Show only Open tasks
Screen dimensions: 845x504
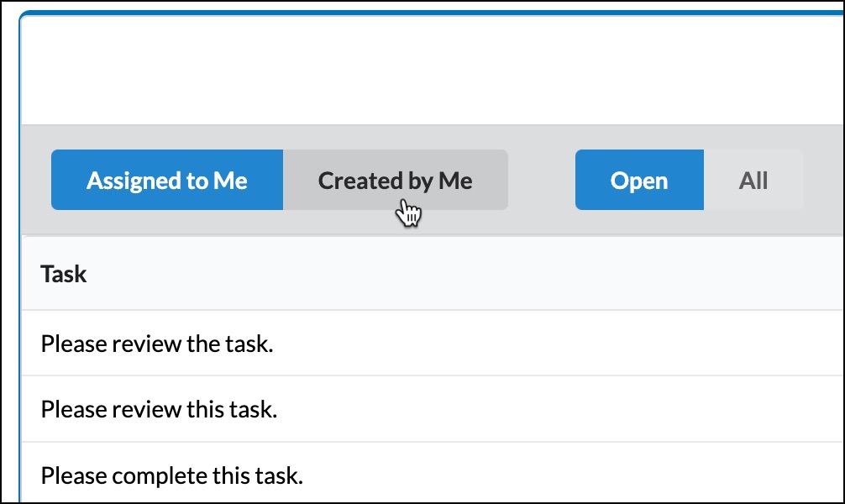tap(639, 180)
